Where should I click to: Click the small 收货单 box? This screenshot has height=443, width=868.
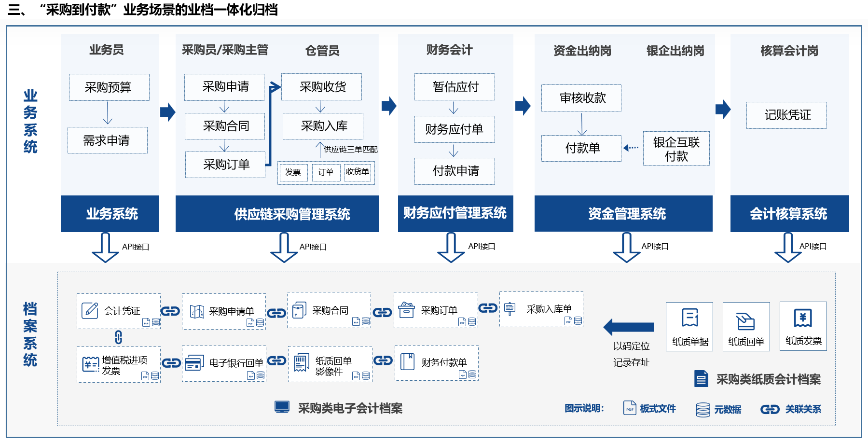tap(358, 172)
